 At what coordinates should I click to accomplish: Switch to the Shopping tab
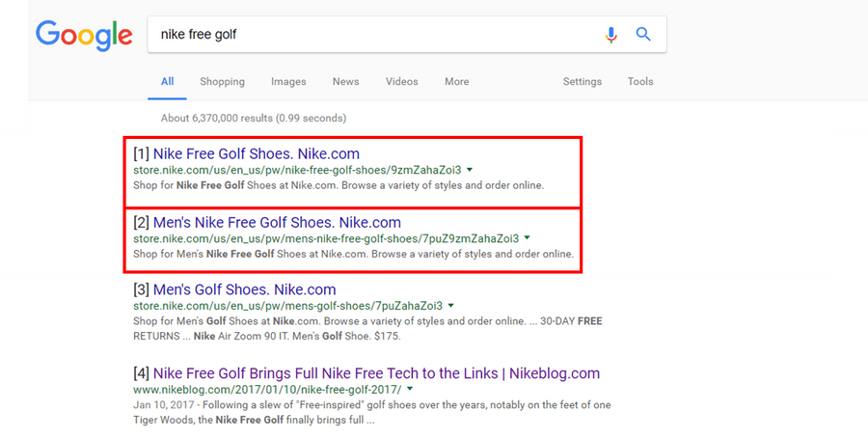click(222, 81)
